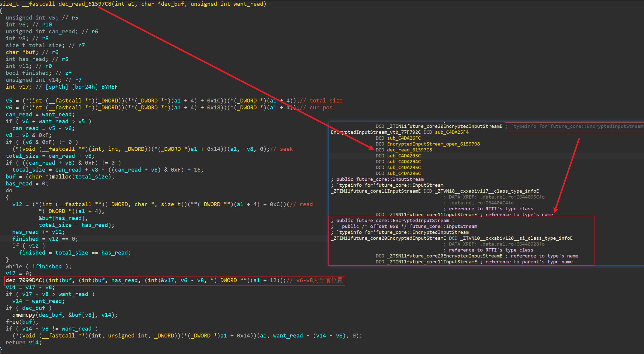Click the 'finished = total_size == has_read;' statement
This screenshot has height=354, width=644.
click(75, 253)
